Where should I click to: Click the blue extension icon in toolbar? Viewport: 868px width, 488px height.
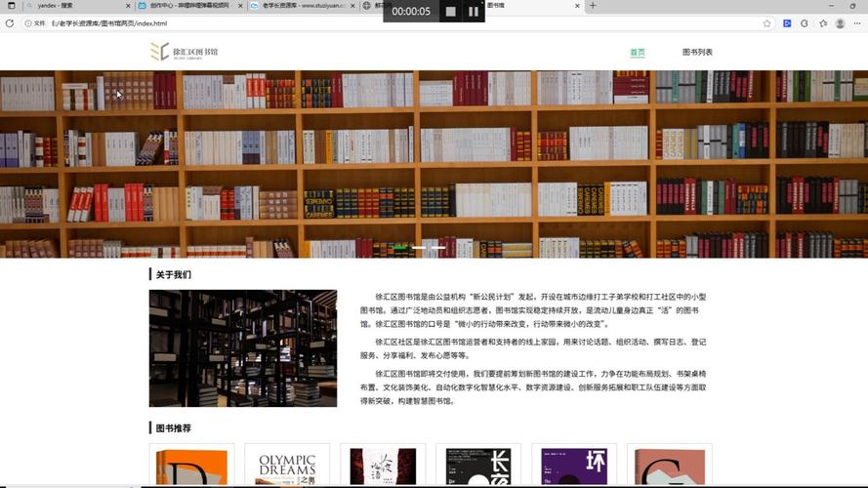pyautogui.click(x=787, y=23)
